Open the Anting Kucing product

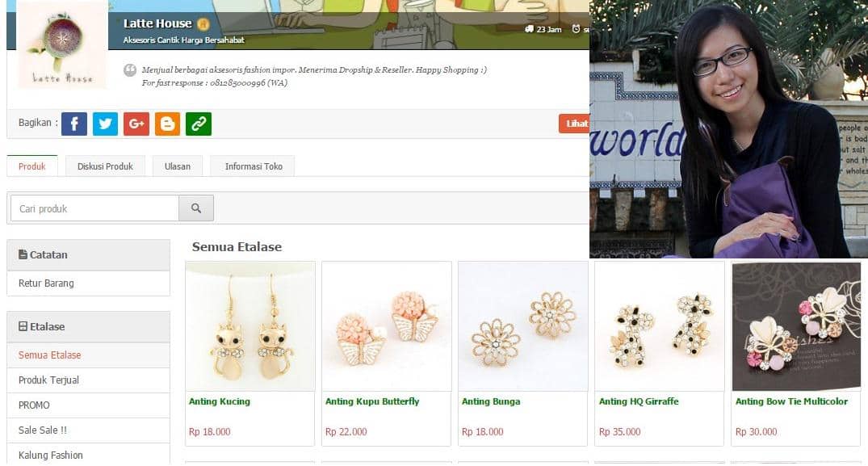coord(218,401)
